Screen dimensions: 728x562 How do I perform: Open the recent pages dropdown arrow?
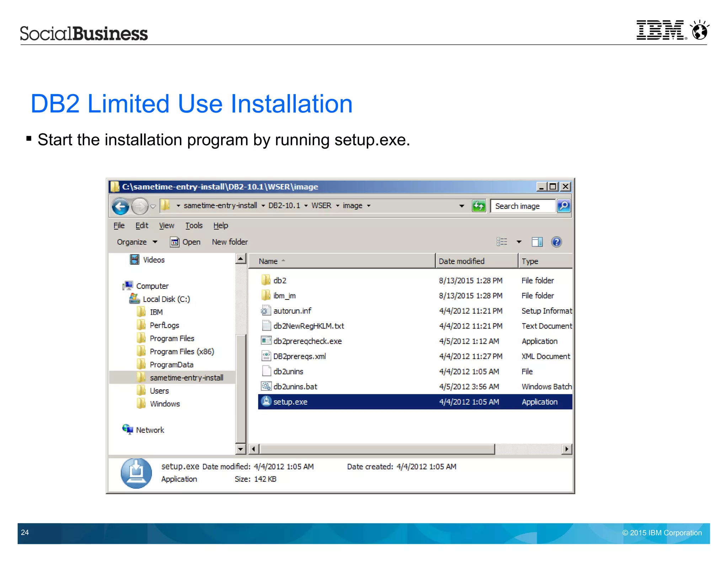tap(153, 206)
